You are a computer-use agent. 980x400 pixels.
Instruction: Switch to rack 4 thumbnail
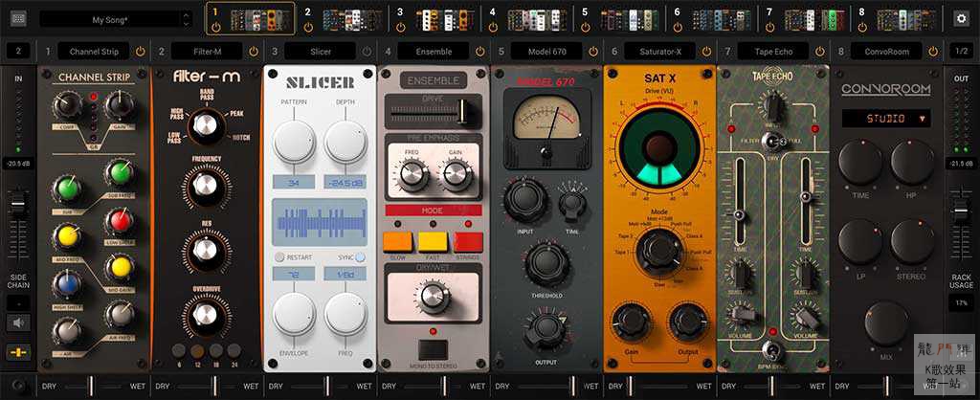[537, 20]
